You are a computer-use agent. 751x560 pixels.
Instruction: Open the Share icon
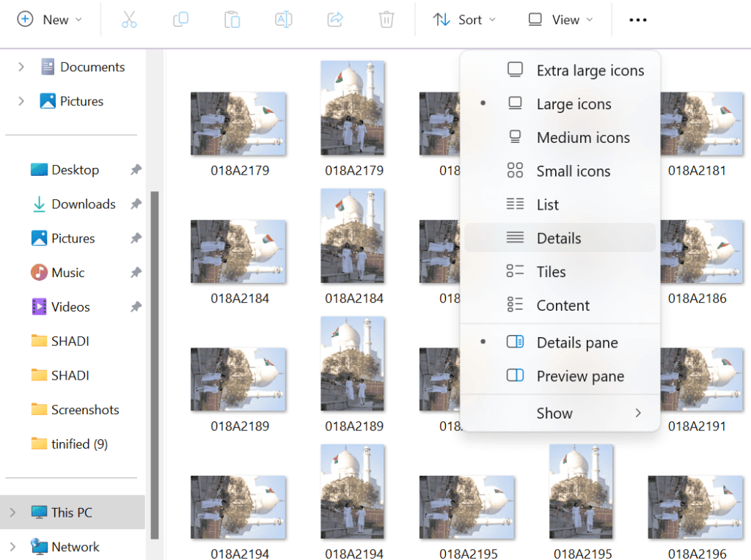[335, 20]
